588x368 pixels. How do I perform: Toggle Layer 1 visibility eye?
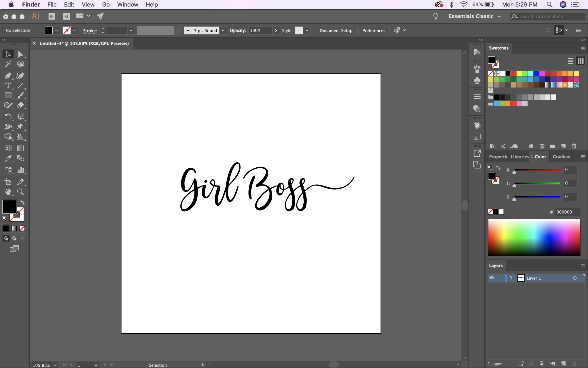point(492,278)
